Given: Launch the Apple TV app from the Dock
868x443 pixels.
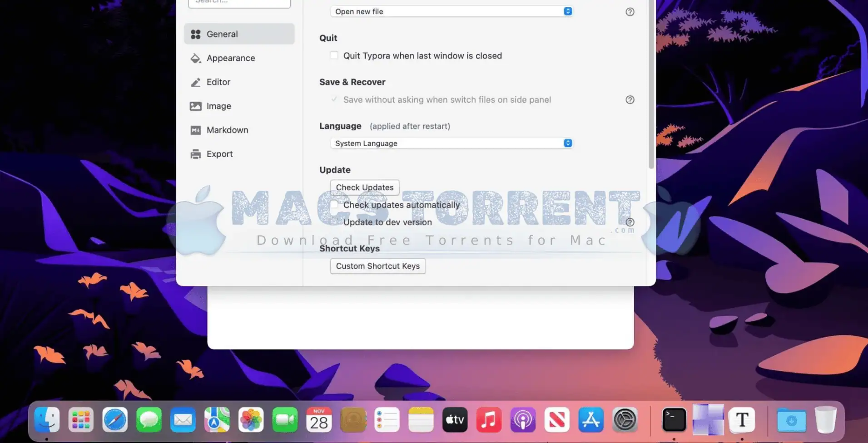Looking at the screenshot, I should point(455,419).
